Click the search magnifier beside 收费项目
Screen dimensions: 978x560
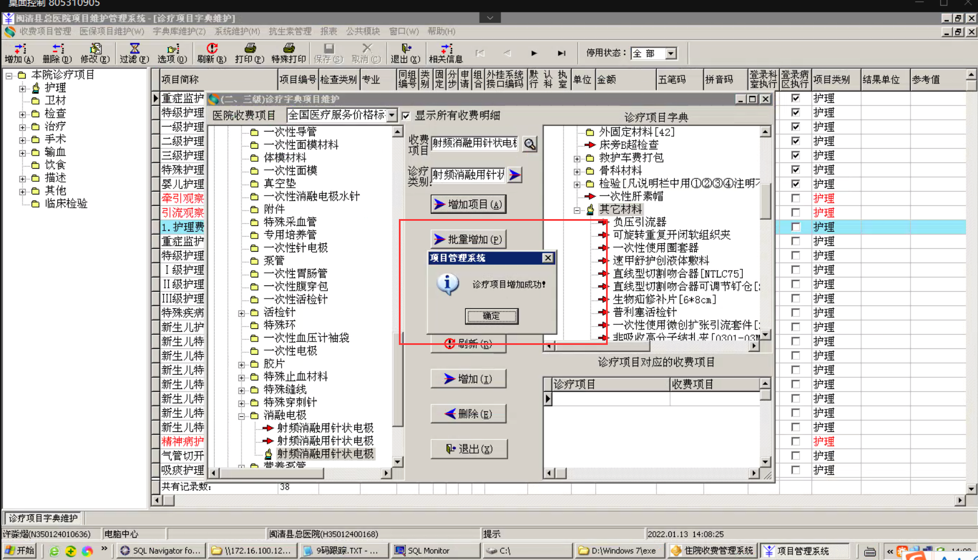coord(530,144)
